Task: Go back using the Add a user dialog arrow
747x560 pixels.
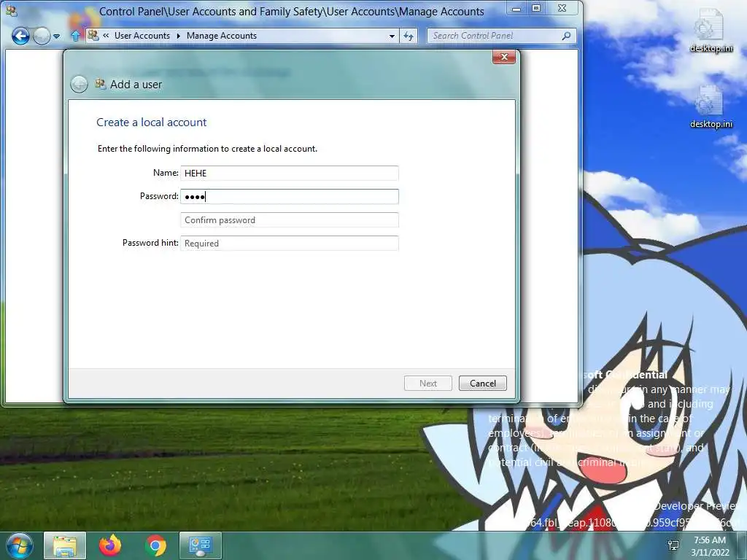Action: [x=79, y=85]
